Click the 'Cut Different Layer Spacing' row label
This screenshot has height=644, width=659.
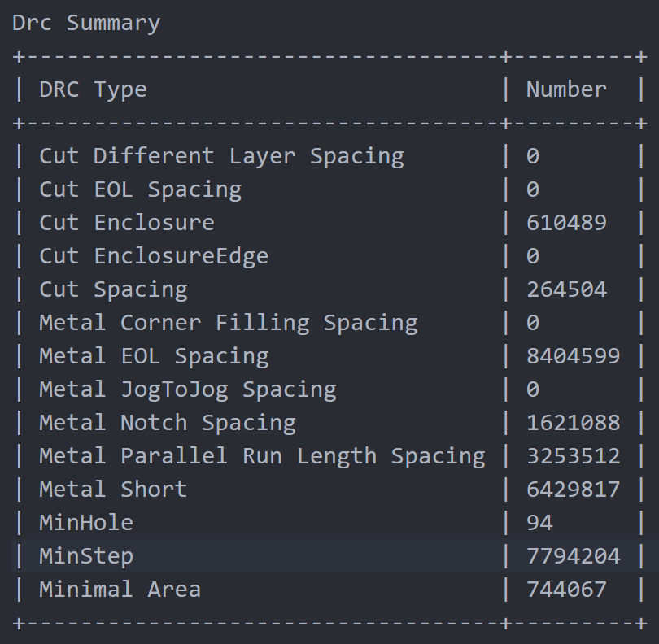click(x=221, y=157)
